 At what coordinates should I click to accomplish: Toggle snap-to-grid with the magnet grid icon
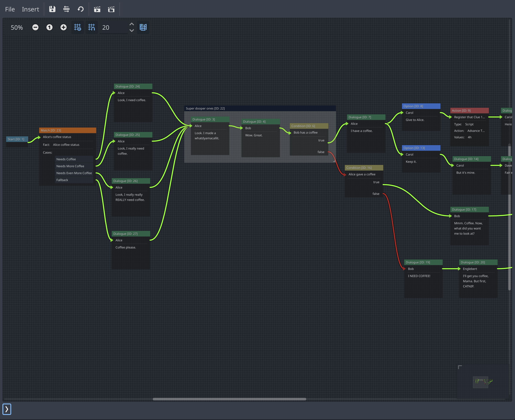pyautogui.click(x=91, y=27)
